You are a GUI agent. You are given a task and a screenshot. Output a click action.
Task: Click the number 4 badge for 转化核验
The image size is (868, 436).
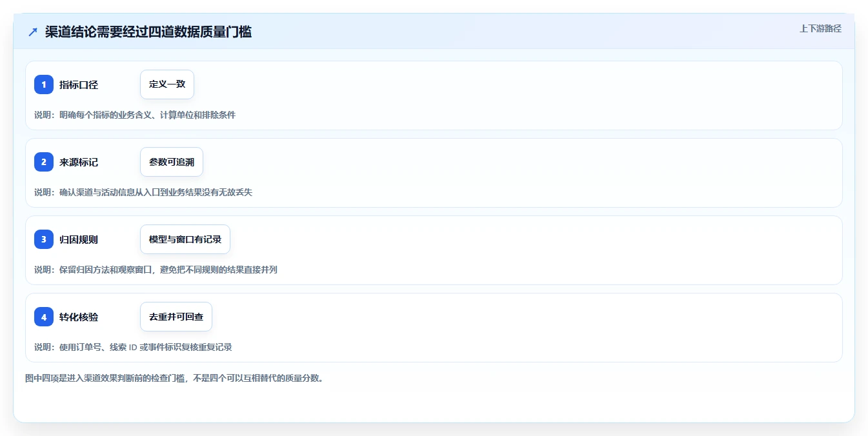pos(44,317)
